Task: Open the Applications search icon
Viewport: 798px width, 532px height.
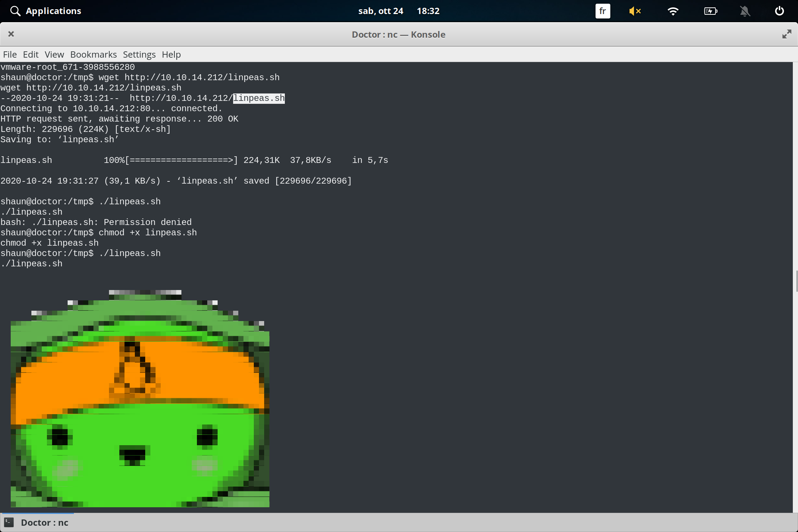Action: pyautogui.click(x=15, y=11)
